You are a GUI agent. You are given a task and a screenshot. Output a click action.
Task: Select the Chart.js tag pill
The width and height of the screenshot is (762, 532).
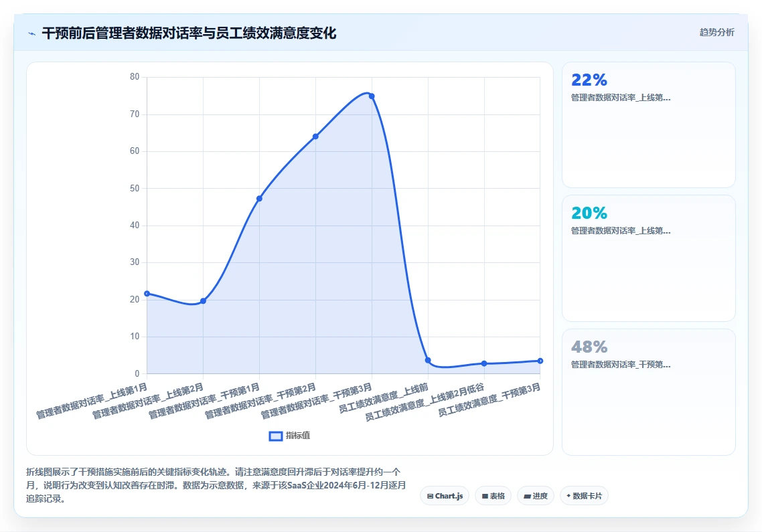click(445, 496)
